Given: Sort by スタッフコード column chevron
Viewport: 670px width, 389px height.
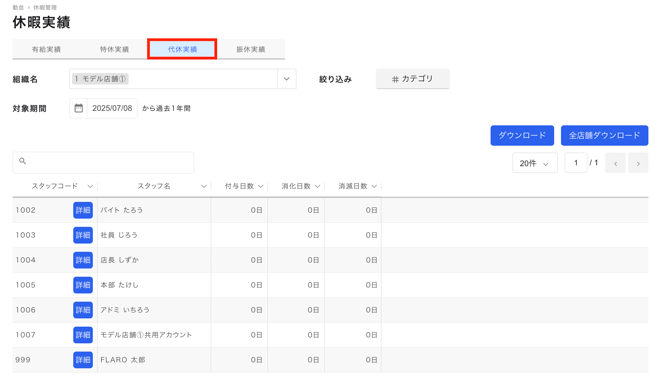Looking at the screenshot, I should coord(90,186).
